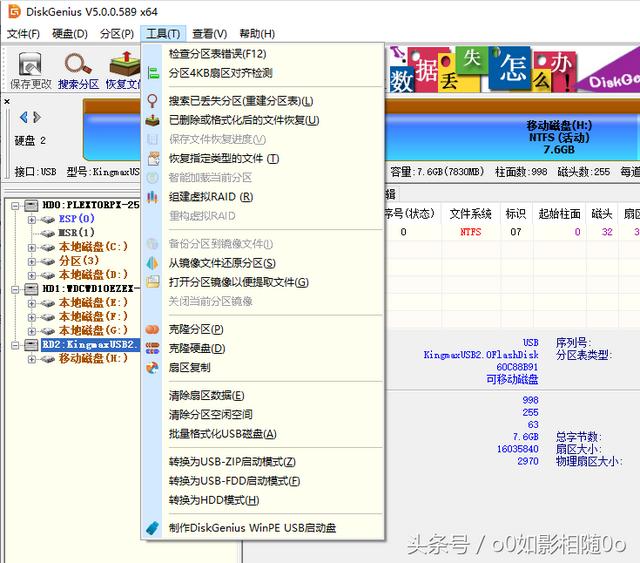Click the magnifier icon for 搜索已丢失分区
This screenshot has height=563, width=640.
point(152,101)
